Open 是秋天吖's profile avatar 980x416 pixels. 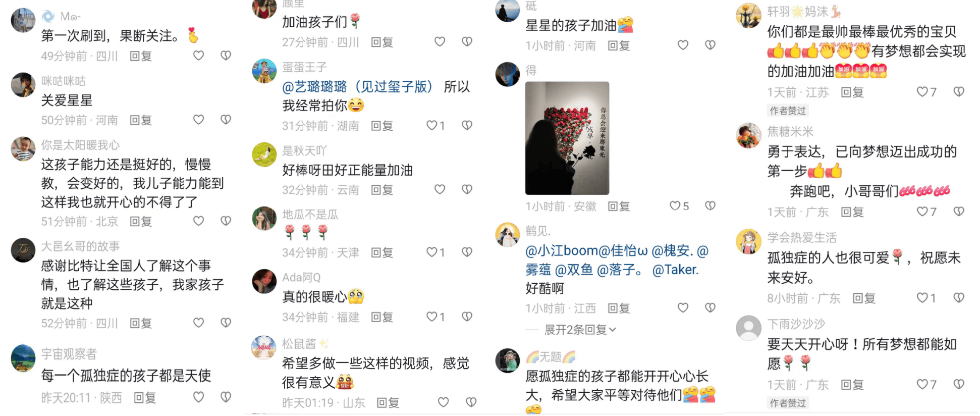coord(264,154)
